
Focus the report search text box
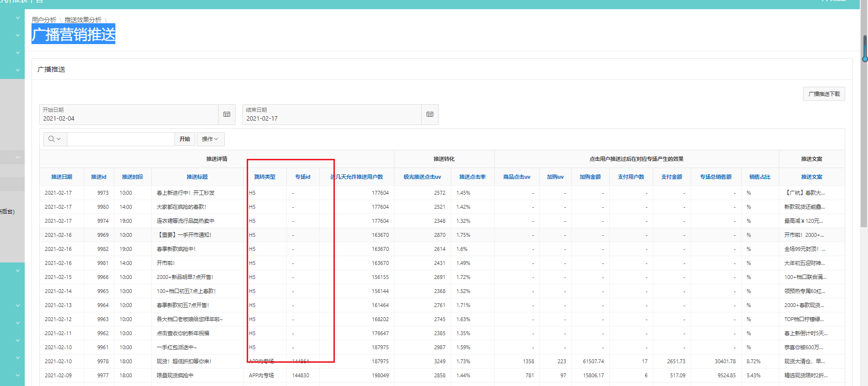click(121, 139)
